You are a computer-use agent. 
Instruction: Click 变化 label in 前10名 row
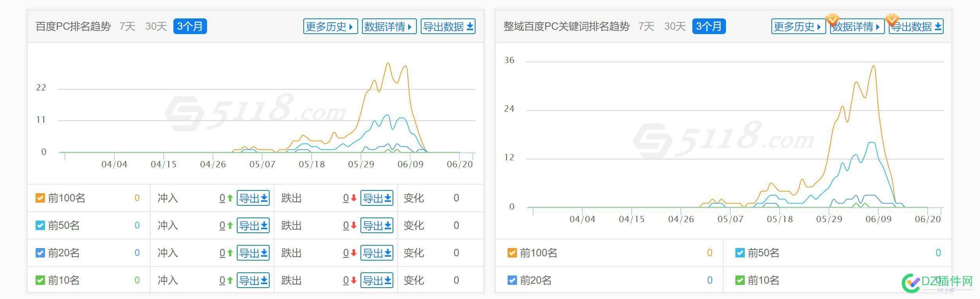coord(414,281)
